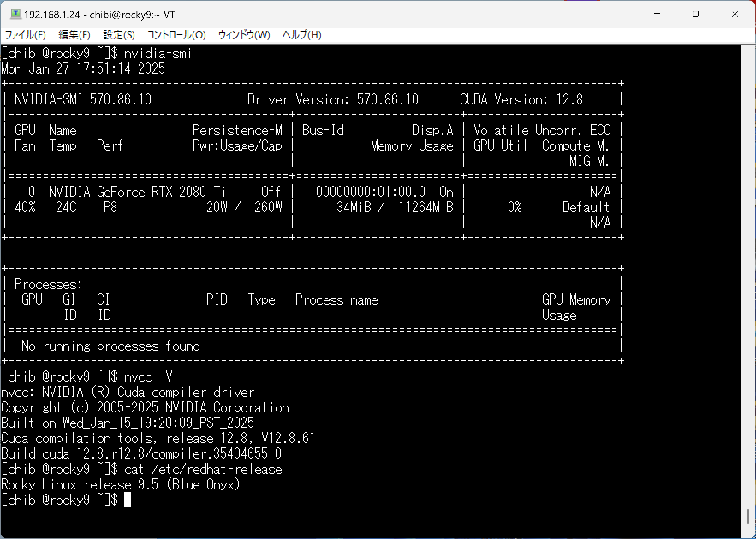Click the Rocky Linux release 9.5 line
756x539 pixels.
coord(120,485)
